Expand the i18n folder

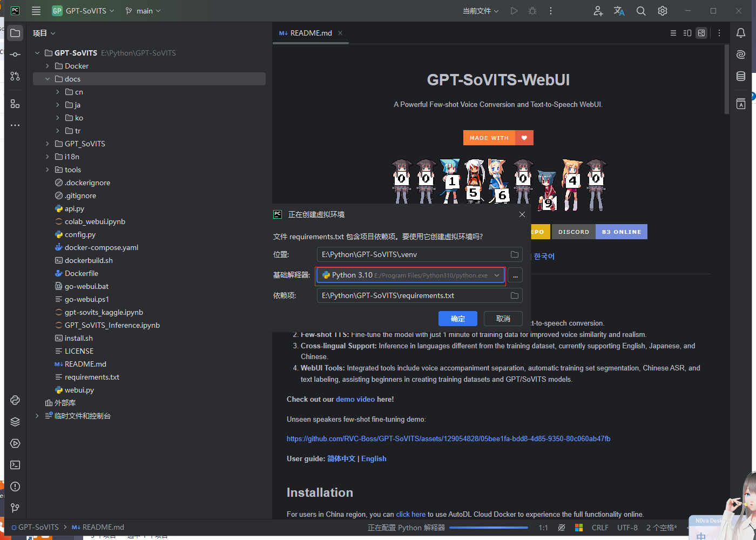point(48,157)
